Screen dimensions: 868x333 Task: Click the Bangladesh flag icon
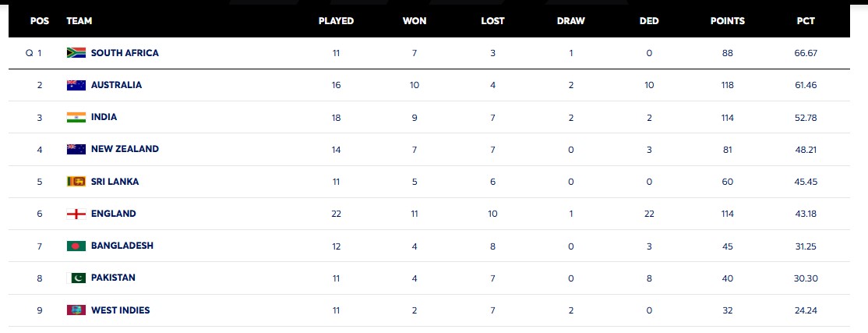[76, 246]
